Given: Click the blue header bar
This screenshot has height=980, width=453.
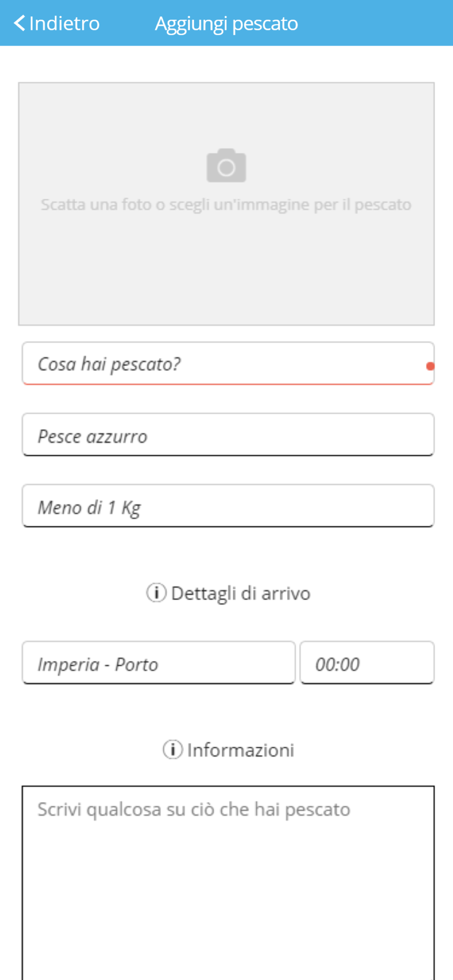Looking at the screenshot, I should click(x=226, y=23).
